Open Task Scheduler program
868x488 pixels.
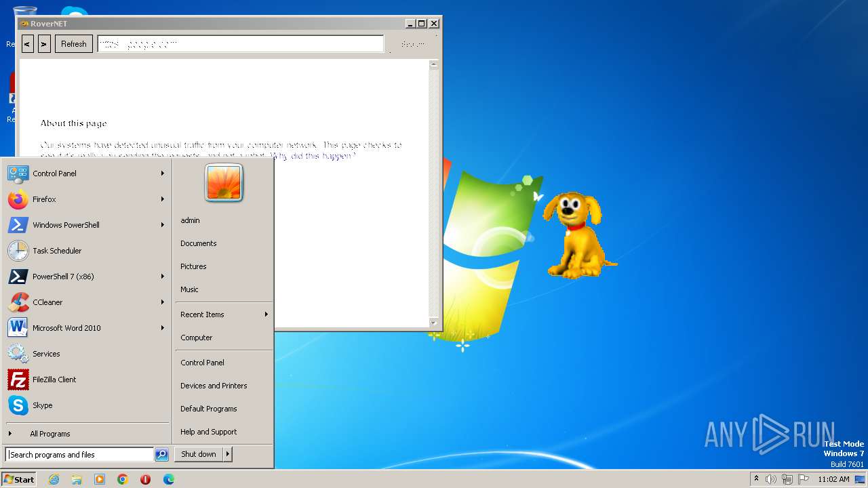click(x=86, y=251)
